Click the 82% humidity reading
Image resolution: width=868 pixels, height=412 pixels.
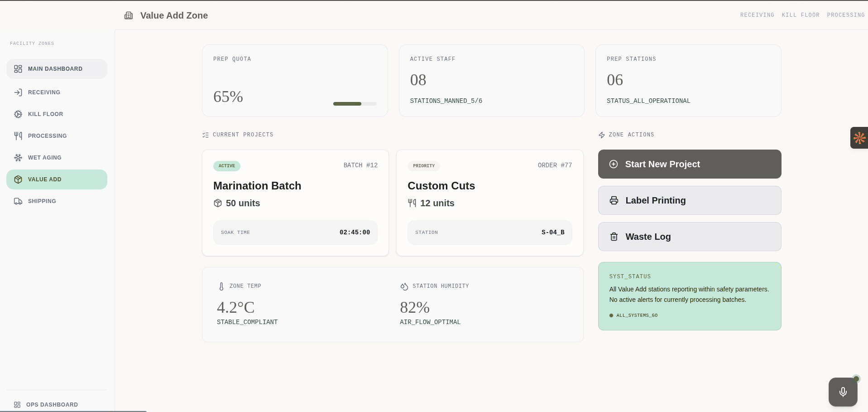[x=415, y=307]
